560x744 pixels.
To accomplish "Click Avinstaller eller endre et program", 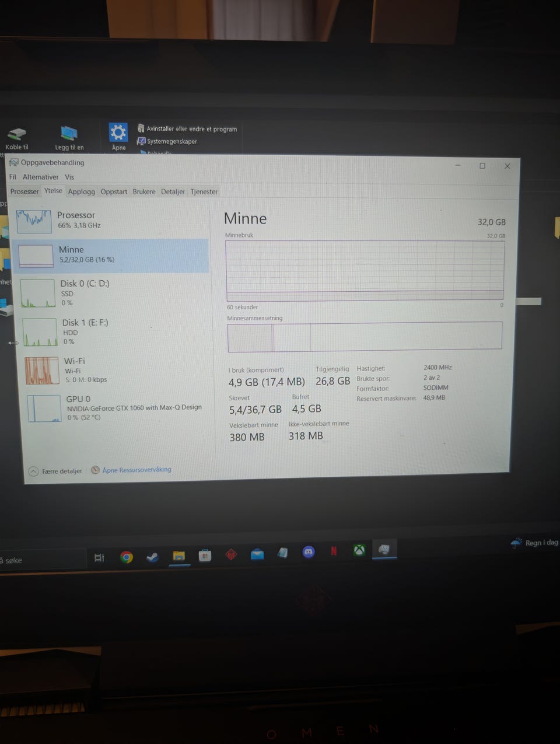I will coord(187,129).
